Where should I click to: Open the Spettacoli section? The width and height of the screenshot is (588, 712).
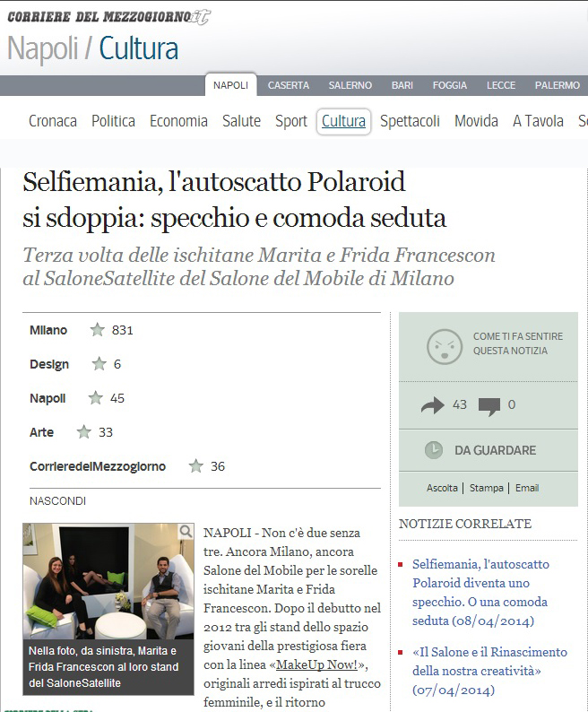[410, 121]
